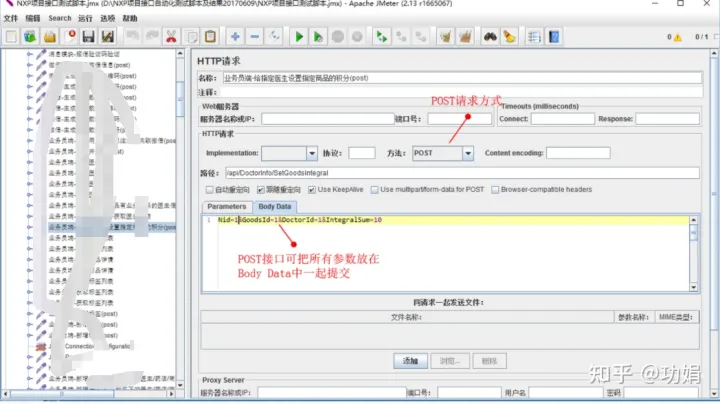
Task: Open the Search menu
Action: tap(60, 18)
